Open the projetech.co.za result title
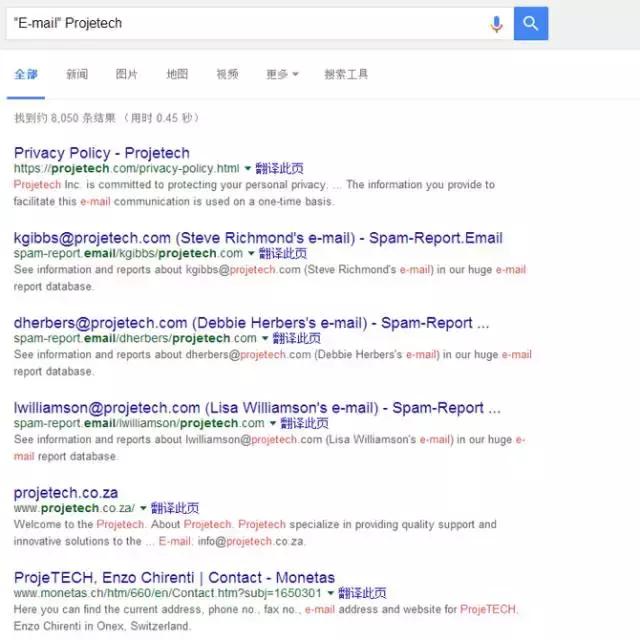Image resolution: width=640 pixels, height=640 pixels. click(x=66, y=493)
